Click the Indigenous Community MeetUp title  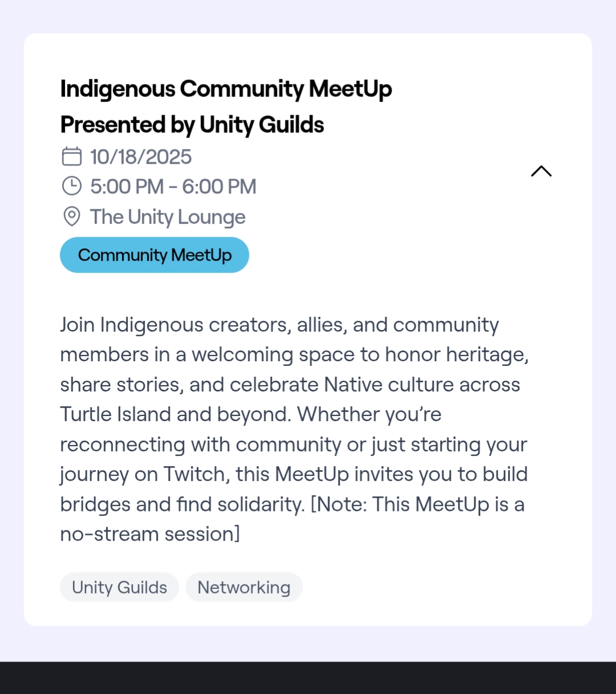[226, 89]
